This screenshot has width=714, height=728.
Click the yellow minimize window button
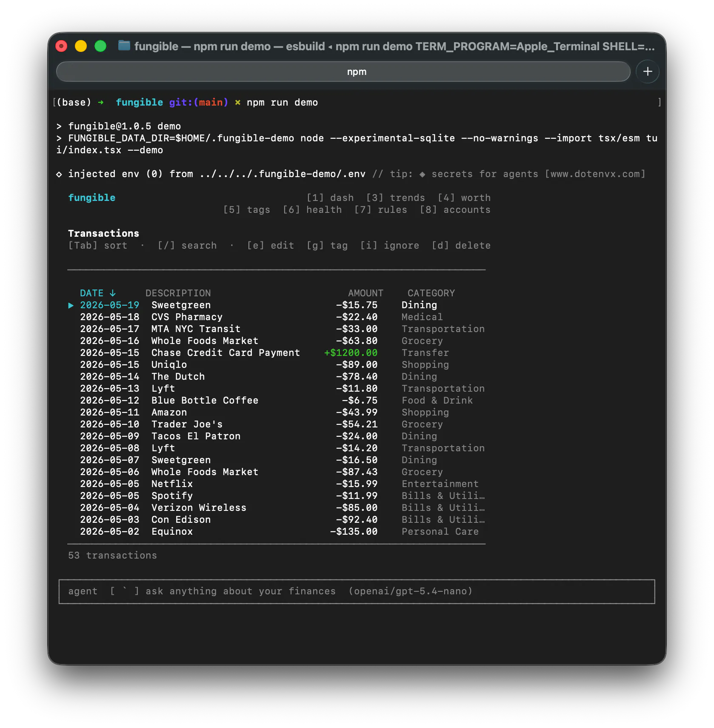81,46
